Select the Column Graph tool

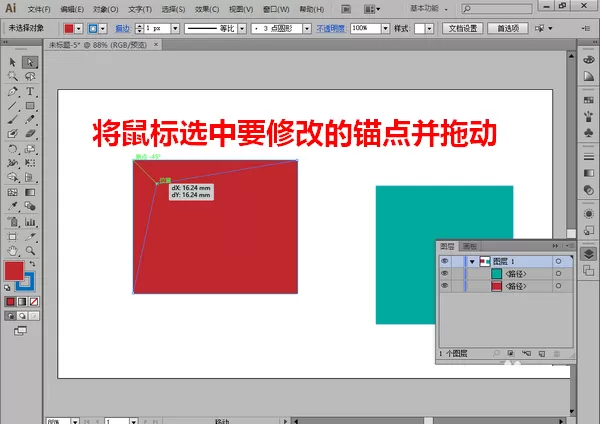pyautogui.click(x=30, y=222)
